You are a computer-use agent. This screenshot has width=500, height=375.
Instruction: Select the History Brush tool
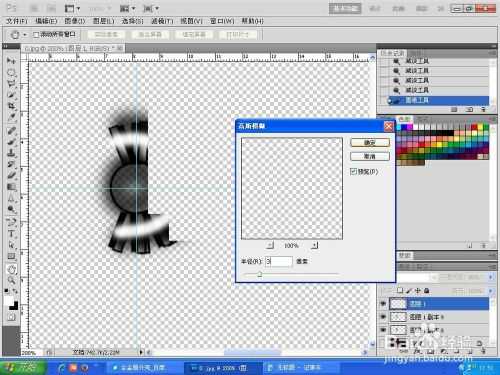[x=11, y=165]
